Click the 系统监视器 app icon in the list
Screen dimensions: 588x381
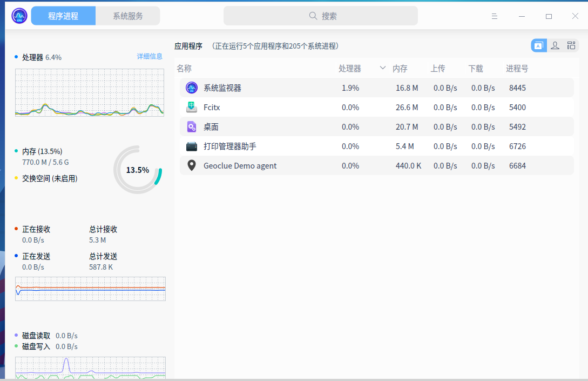point(191,88)
